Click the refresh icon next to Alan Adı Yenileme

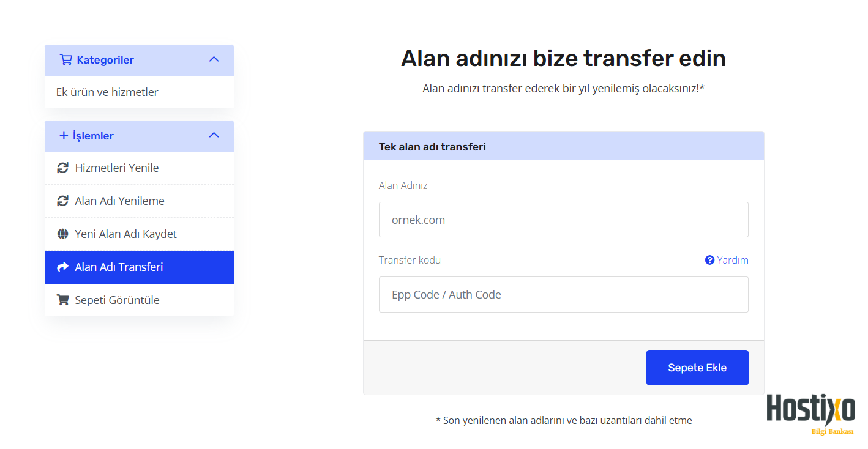coord(62,201)
